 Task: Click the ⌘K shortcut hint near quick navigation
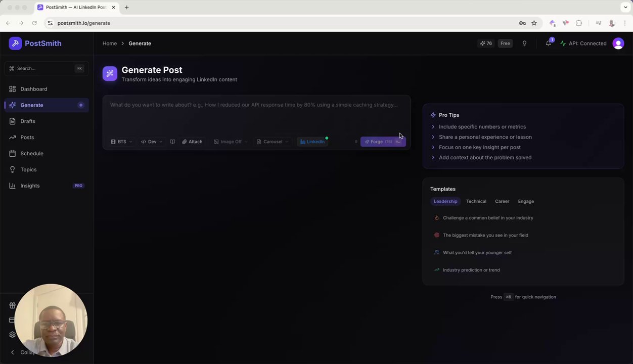click(509, 297)
